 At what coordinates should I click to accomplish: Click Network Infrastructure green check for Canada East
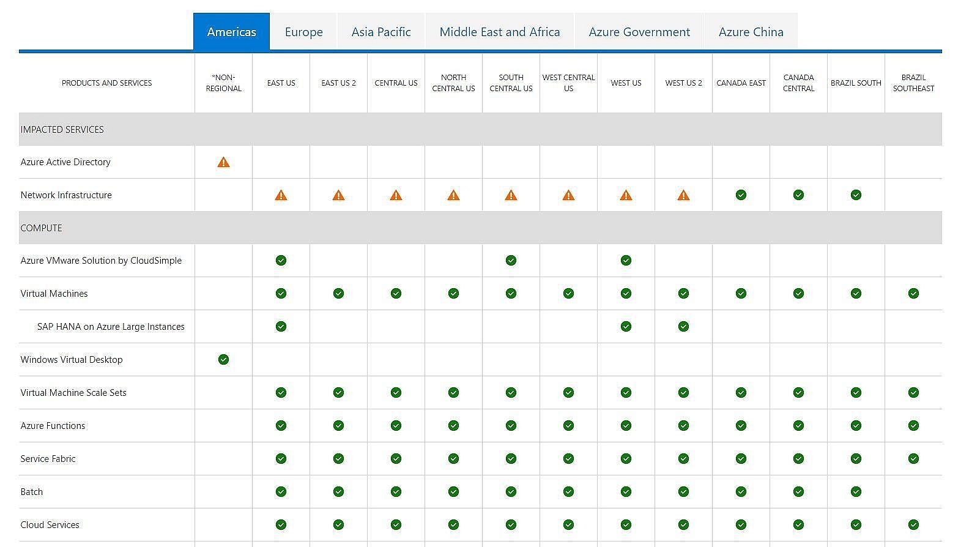tap(741, 195)
